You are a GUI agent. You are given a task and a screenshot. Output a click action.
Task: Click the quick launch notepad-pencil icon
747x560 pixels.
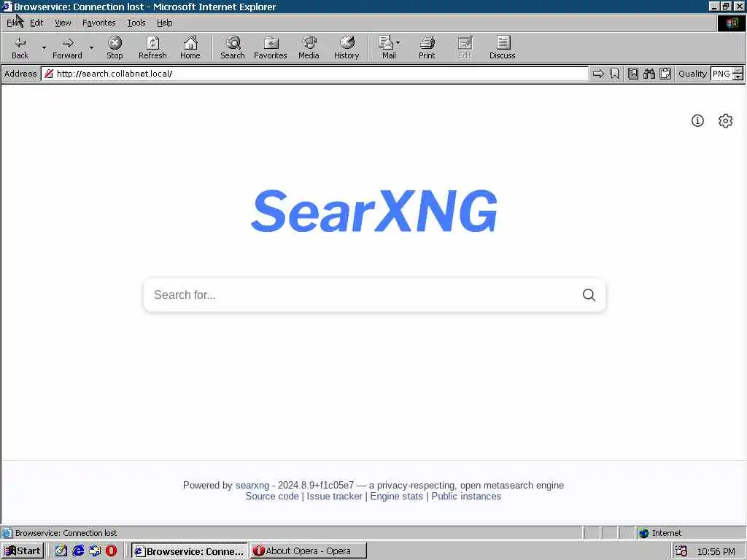click(61, 551)
